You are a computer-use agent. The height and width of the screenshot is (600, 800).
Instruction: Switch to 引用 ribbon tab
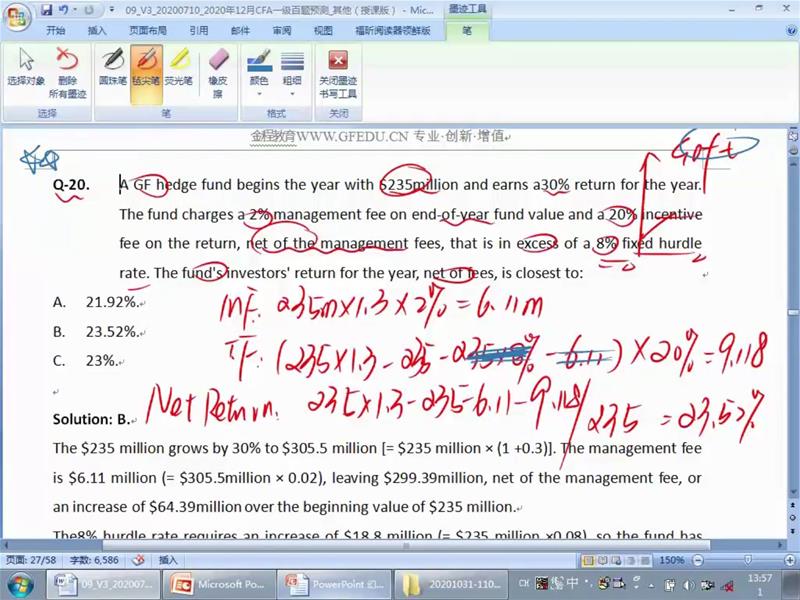pos(198,31)
